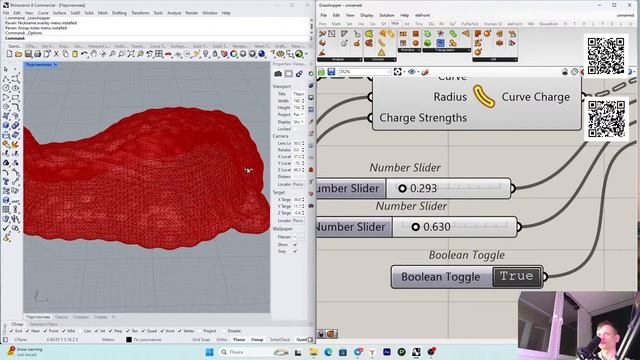This screenshot has width=640, height=360.
Task: Click the padlock icon in Rhino toolbar
Action: pos(215,54)
